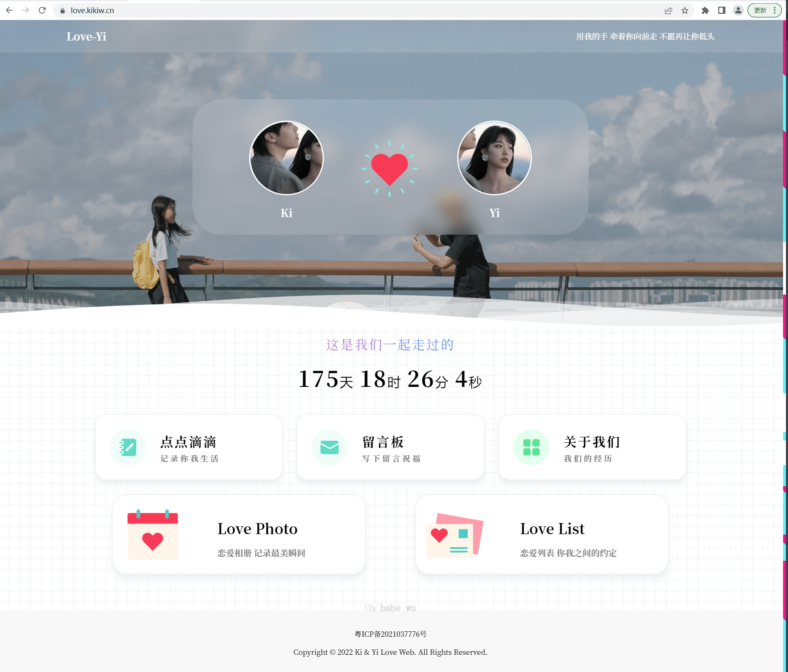Click the subtitle 我们的经历
Viewport: 788px width, 672px height.
tap(588, 459)
